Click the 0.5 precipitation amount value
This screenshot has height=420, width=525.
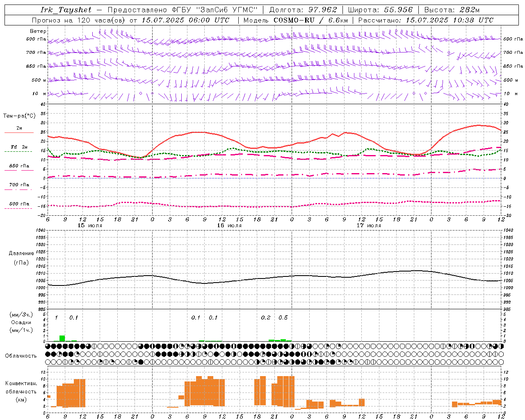point(283,318)
